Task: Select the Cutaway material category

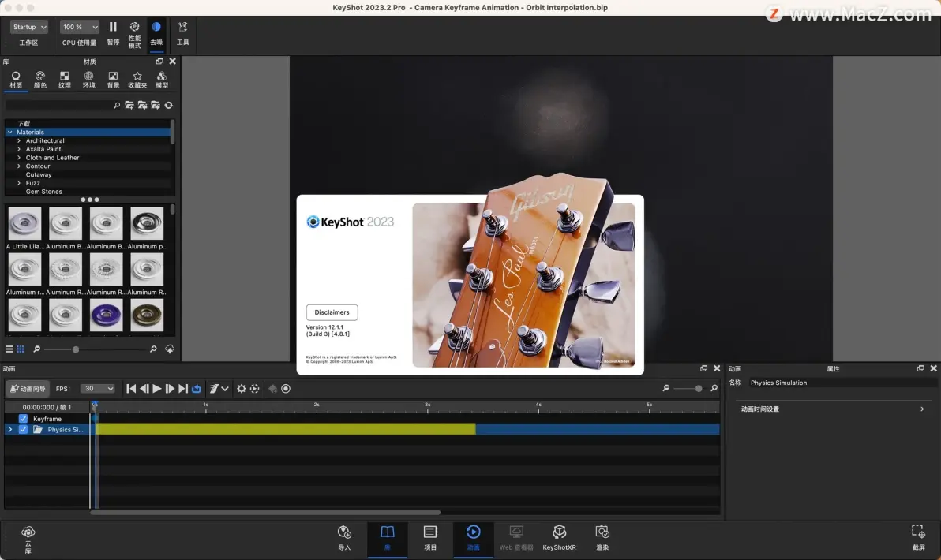Action: point(39,174)
